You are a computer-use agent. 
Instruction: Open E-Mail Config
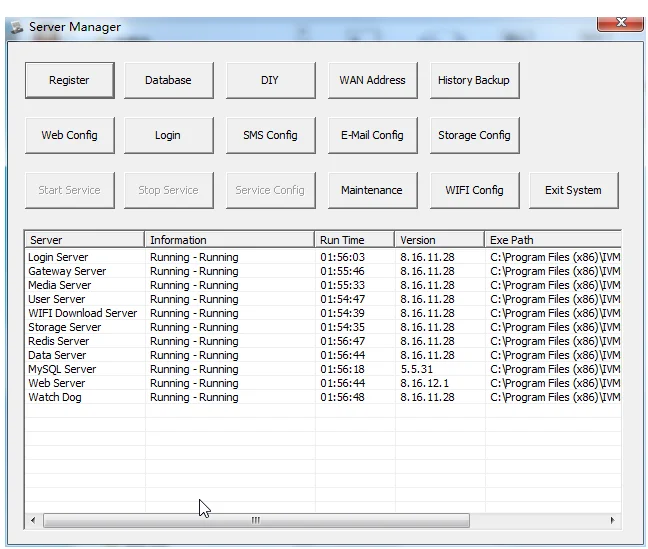[x=372, y=135]
